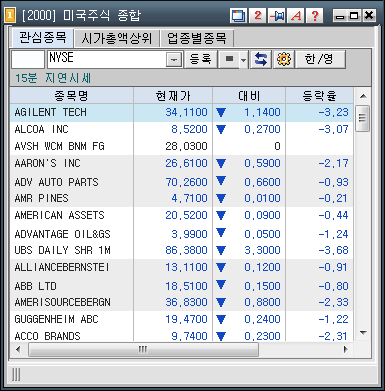
Task: Select the ALCOA INC row
Action: point(182,129)
